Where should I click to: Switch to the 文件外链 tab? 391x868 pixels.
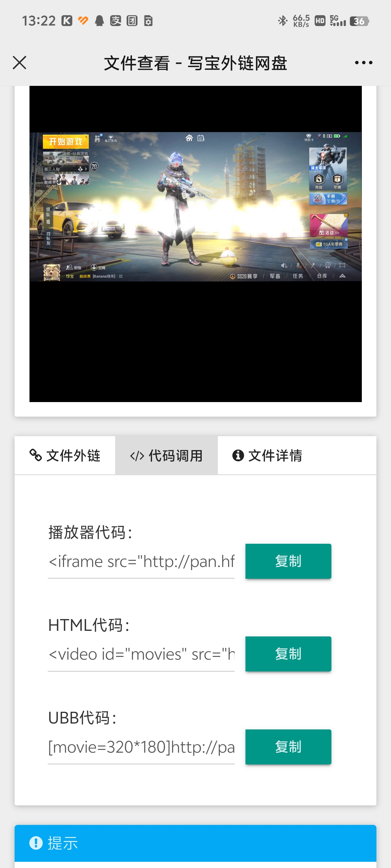coord(65,456)
